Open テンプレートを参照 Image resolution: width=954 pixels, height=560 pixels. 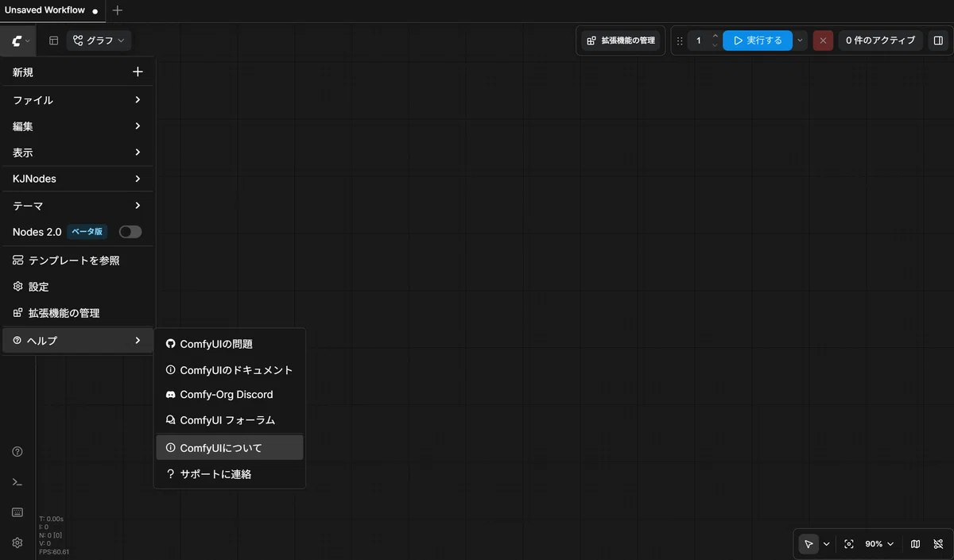click(x=78, y=261)
